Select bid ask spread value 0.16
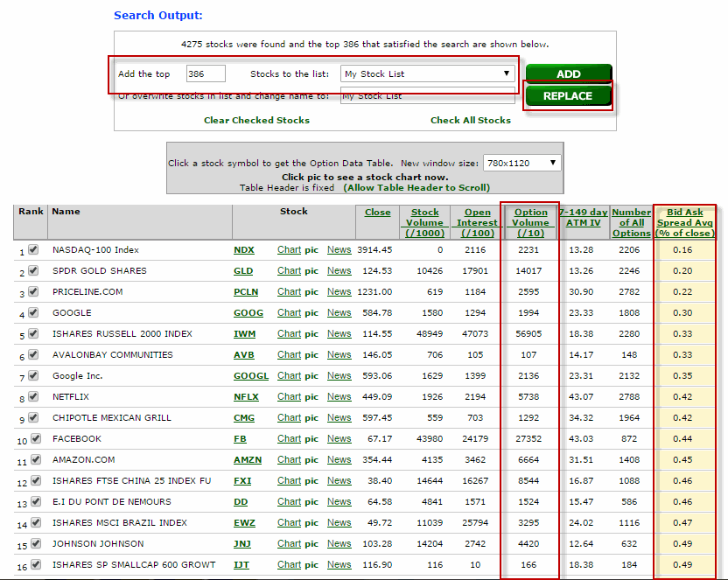The width and height of the screenshot is (728, 580). [x=682, y=249]
